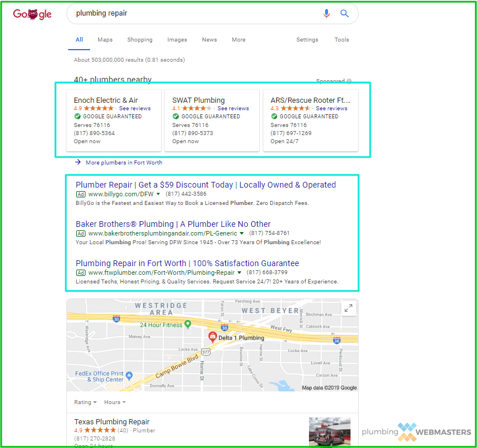
Task: Click ARS/Rescue Rooter's Google Guaranteed checkmark badge
Action: click(x=274, y=116)
